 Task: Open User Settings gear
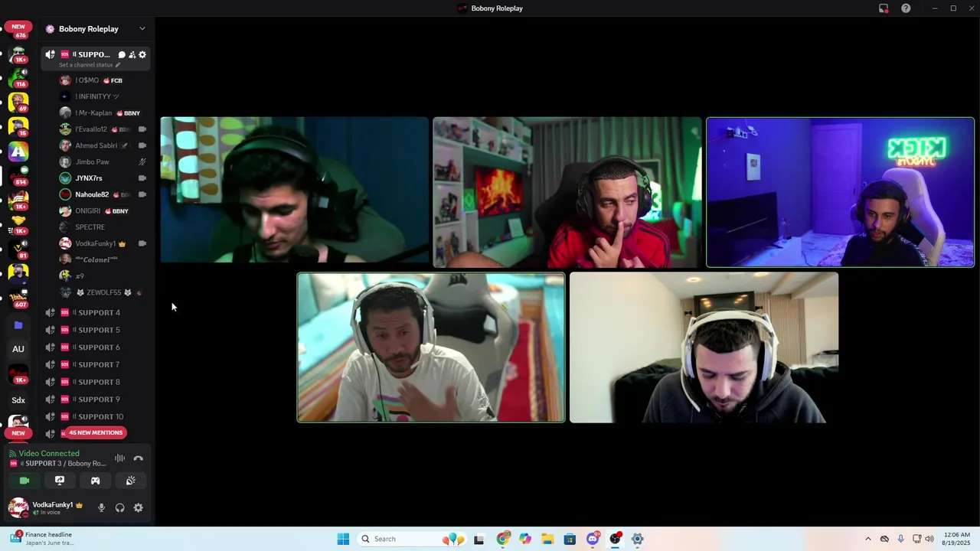pos(138,507)
